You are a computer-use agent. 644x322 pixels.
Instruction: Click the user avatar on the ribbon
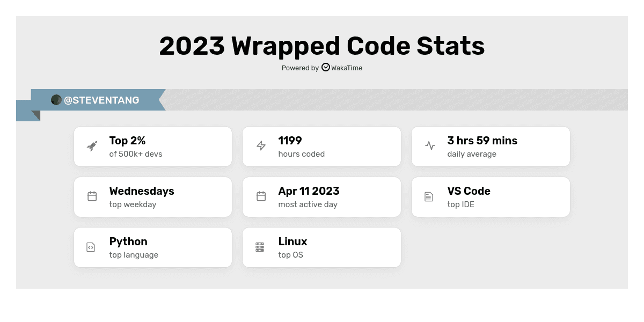pos(56,100)
